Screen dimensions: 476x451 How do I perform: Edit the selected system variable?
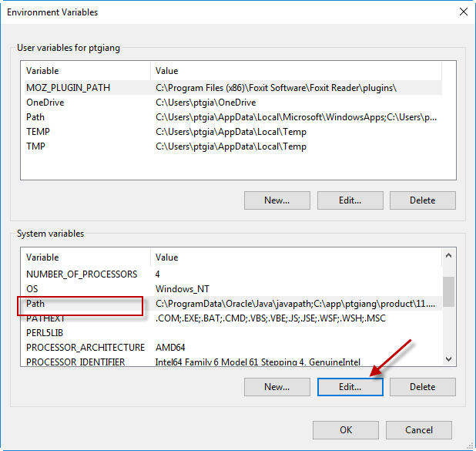click(x=350, y=387)
